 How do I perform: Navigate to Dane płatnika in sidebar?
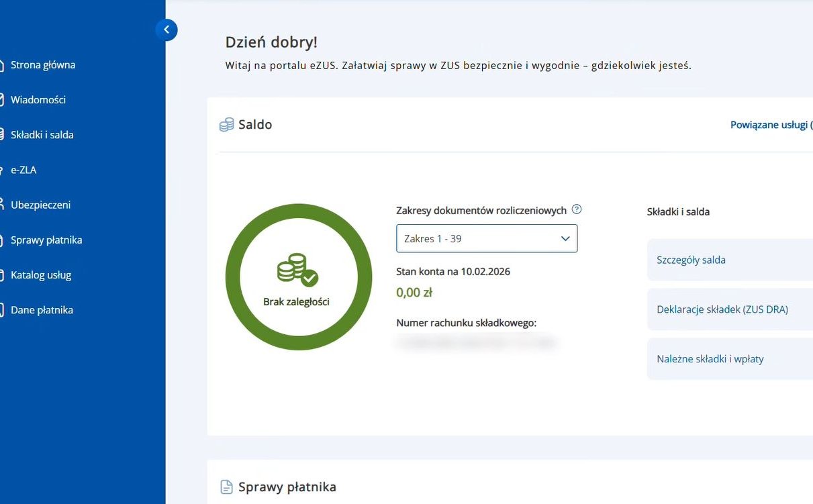tap(42, 310)
